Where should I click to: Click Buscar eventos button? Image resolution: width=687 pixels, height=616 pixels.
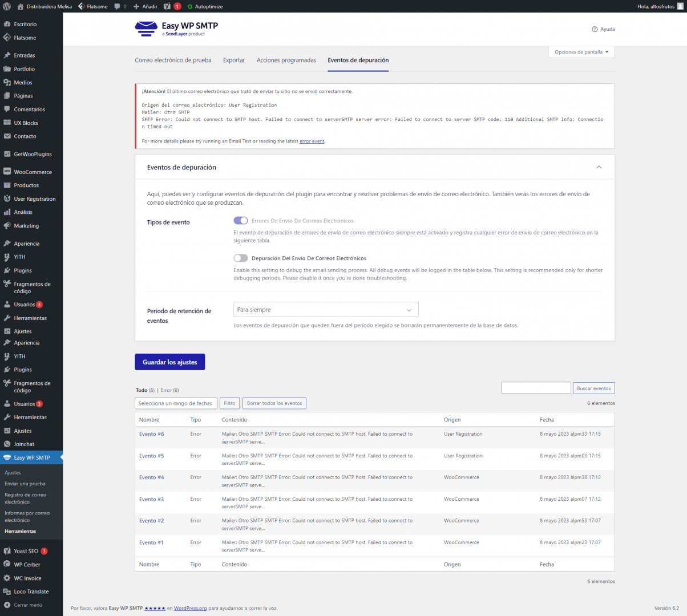(x=593, y=388)
